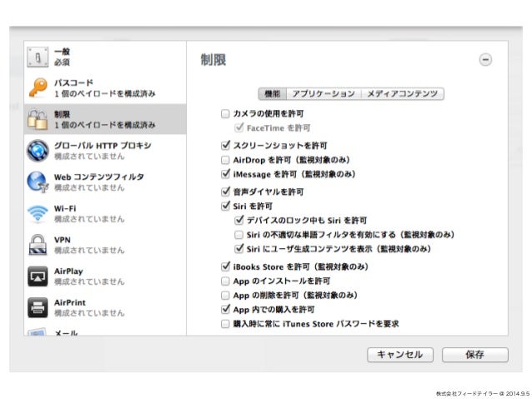Switch to the アプリケーション tab
532x399 pixels.
tap(324, 93)
